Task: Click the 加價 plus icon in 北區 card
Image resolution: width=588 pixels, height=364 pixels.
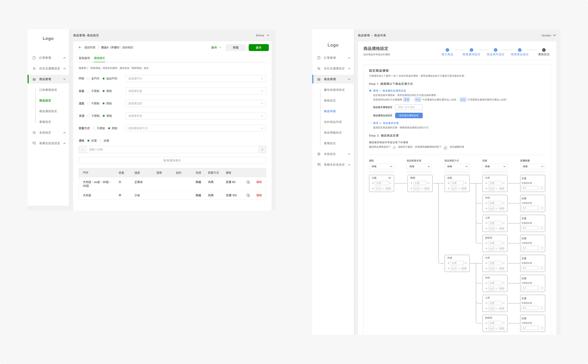Action: click(x=373, y=183)
